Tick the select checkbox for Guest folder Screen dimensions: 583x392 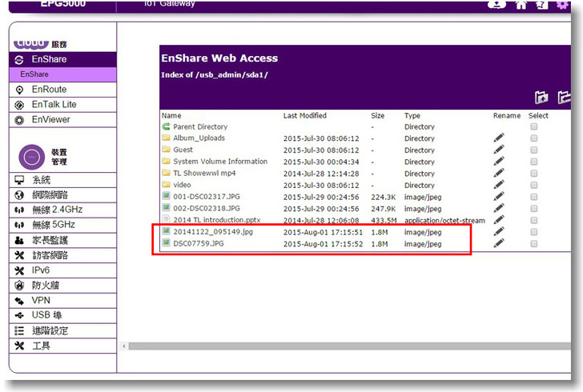tap(534, 150)
